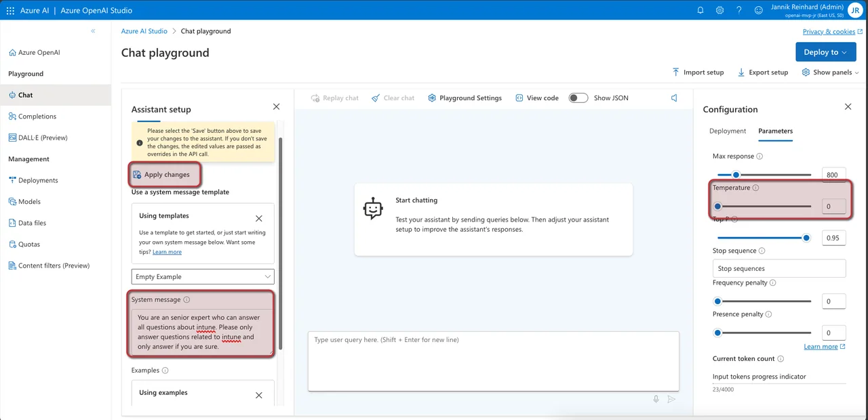Viewport: 868px width, 420px height.
Task: Toggle the Show JSON switch
Action: [x=578, y=98]
